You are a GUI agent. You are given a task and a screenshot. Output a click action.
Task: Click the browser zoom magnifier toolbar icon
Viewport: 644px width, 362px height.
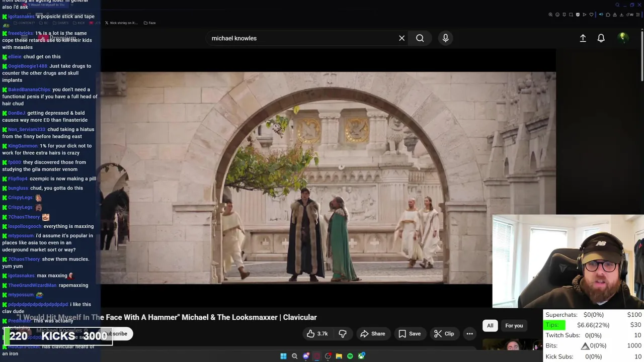[x=550, y=15]
